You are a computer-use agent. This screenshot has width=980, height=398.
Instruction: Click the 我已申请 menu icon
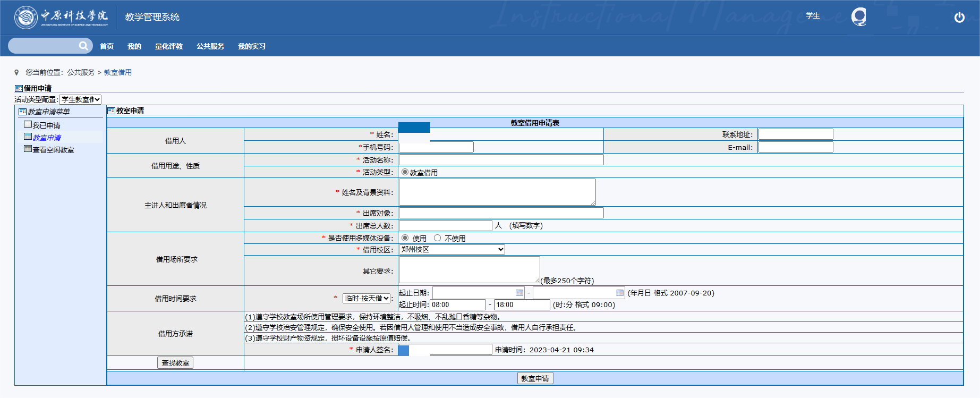[28, 124]
